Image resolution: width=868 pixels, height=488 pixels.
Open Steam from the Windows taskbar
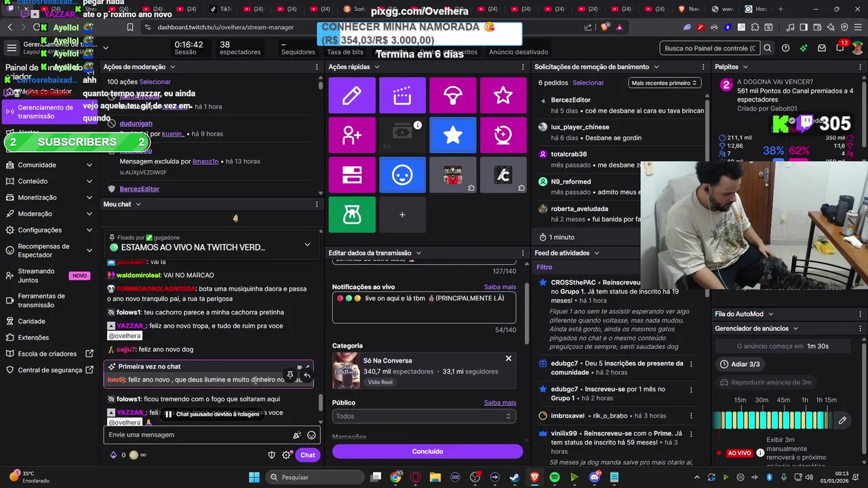pos(515,477)
